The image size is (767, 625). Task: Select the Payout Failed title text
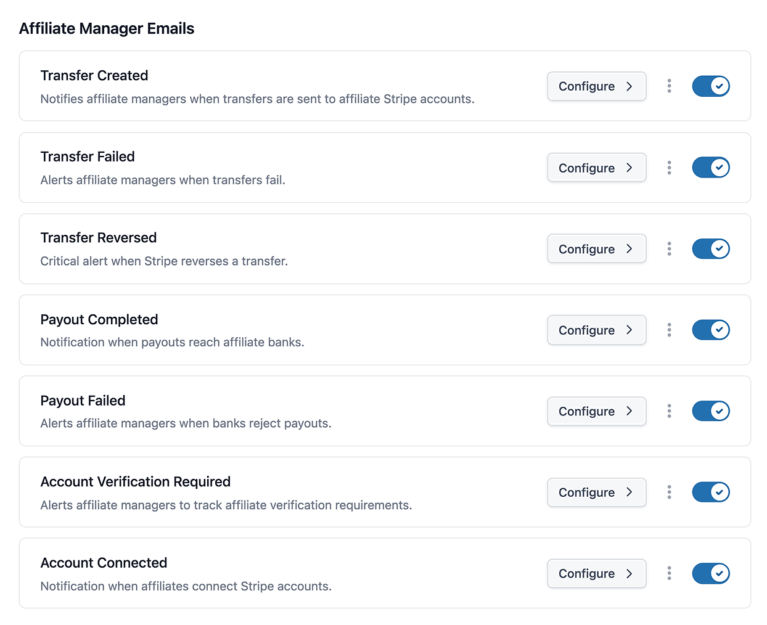point(83,401)
